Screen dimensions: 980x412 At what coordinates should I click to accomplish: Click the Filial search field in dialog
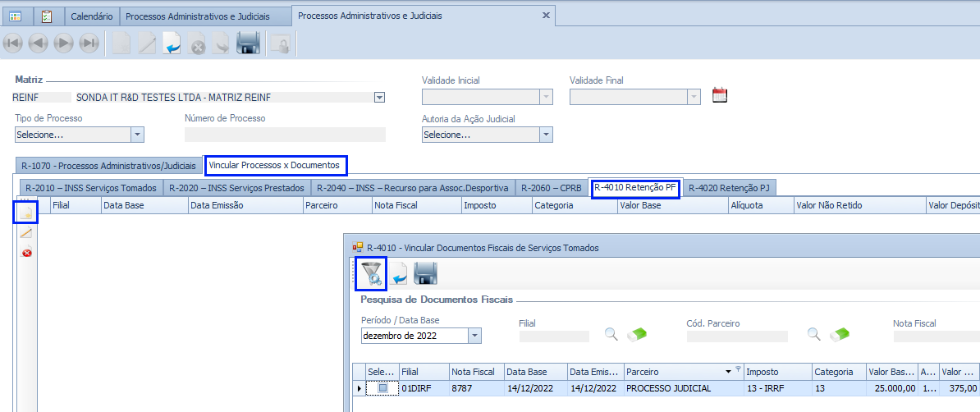554,336
